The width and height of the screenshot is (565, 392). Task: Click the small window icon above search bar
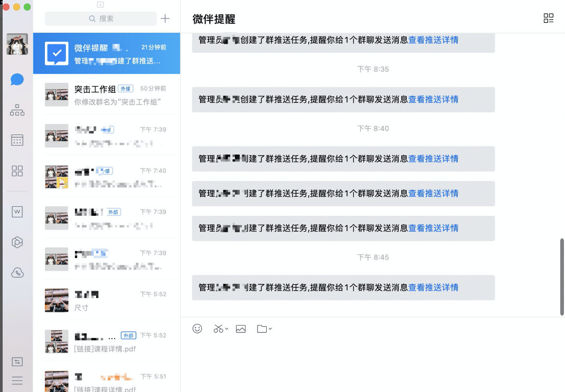[x=100, y=4]
